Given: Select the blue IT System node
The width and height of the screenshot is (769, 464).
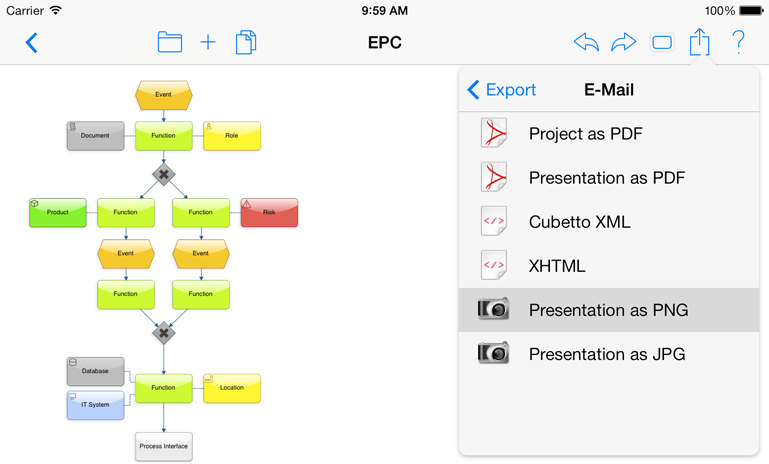Looking at the screenshot, I should (96, 405).
